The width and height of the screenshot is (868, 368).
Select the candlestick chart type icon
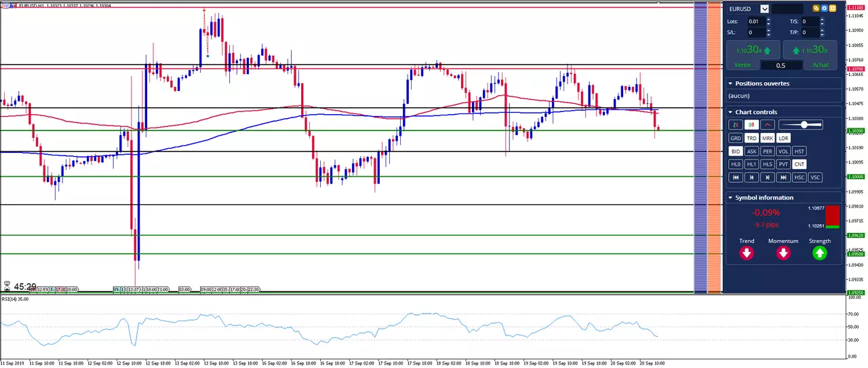(x=751, y=125)
